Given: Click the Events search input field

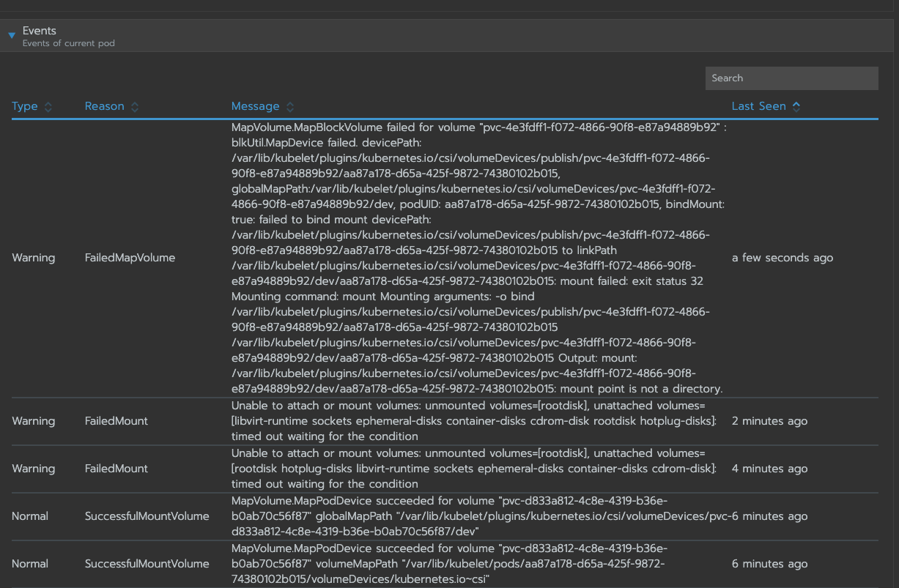Looking at the screenshot, I should pyautogui.click(x=791, y=78).
